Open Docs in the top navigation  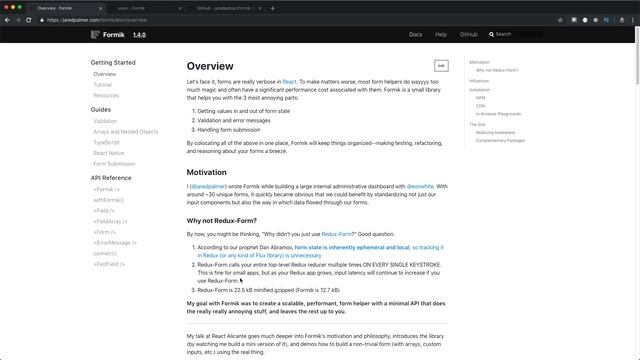pos(416,35)
